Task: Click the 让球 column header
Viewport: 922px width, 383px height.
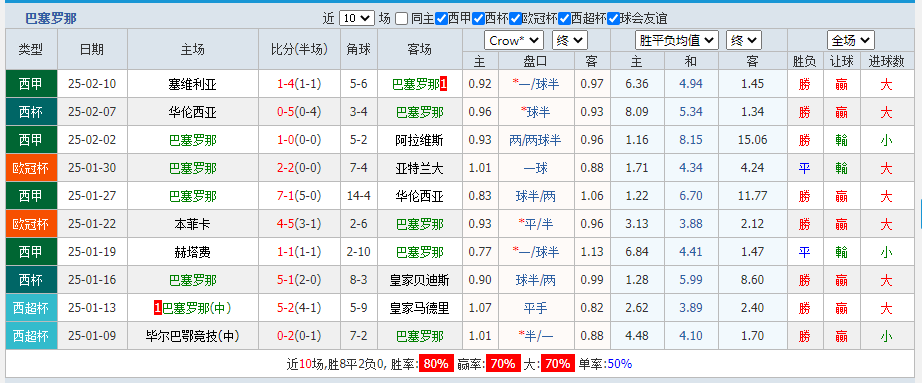Action: pos(841,61)
